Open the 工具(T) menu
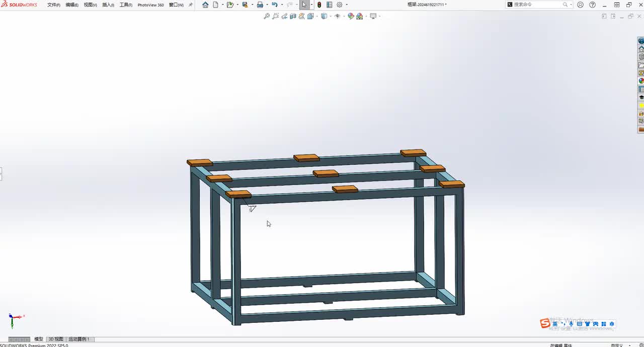The height and width of the screenshot is (347, 644). (x=126, y=5)
